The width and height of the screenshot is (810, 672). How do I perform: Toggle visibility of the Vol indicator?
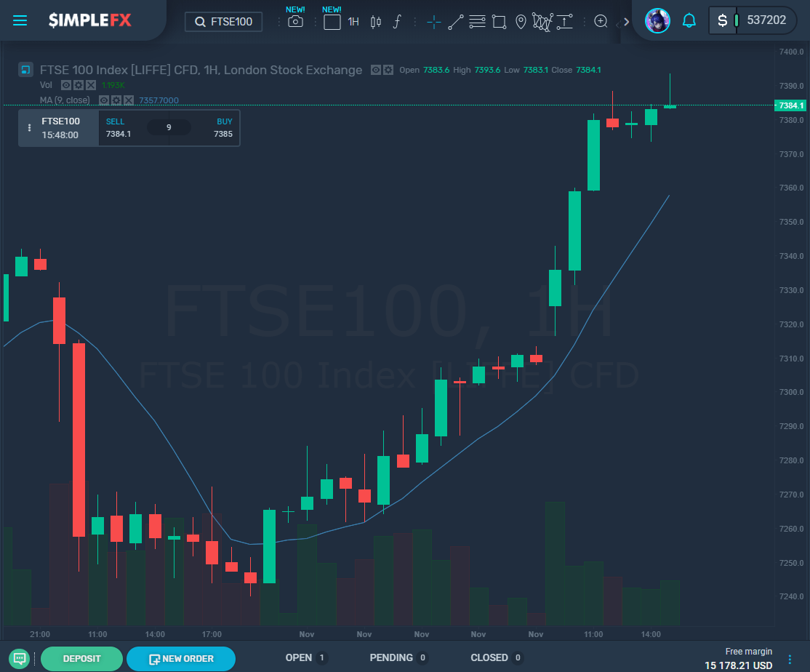point(66,85)
